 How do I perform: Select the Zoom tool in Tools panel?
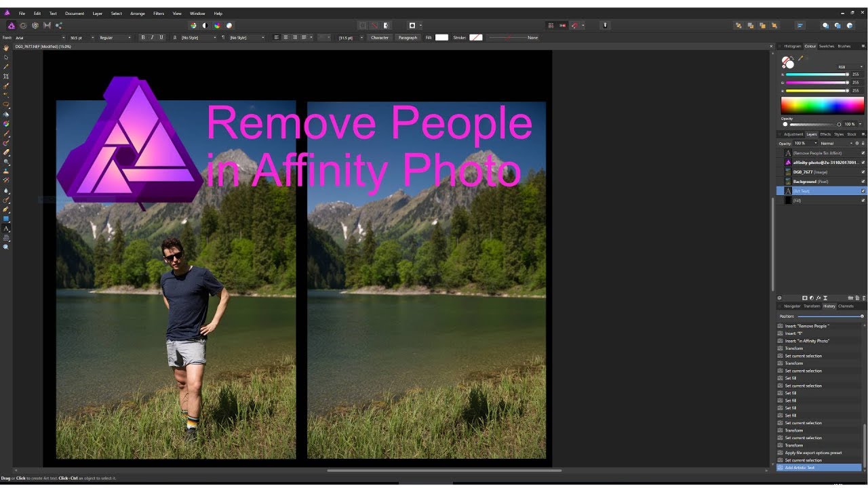pos(6,247)
